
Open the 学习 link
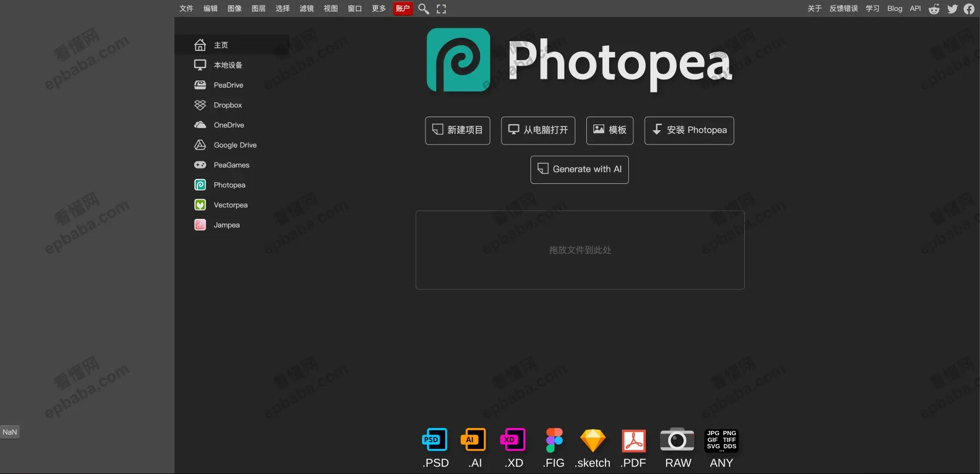pos(872,8)
